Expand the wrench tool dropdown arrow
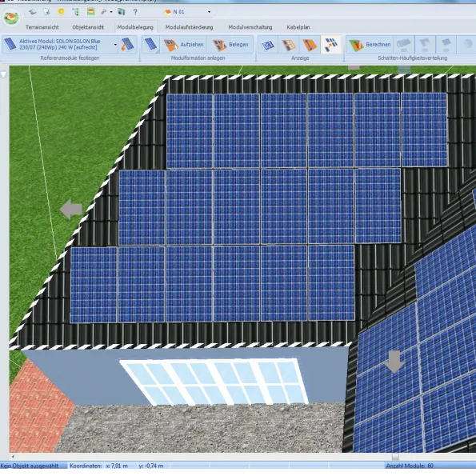 (111, 12)
